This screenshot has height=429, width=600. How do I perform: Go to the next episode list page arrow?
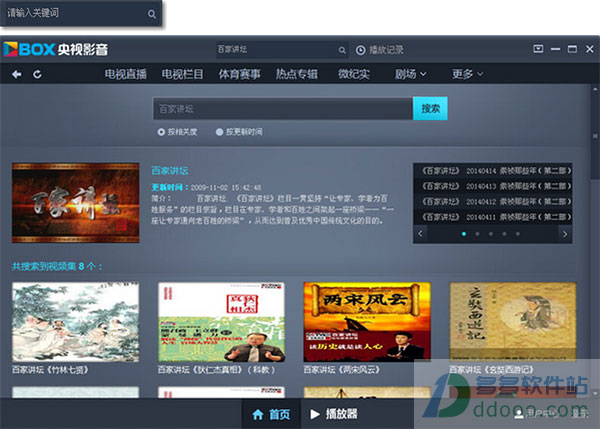565,233
